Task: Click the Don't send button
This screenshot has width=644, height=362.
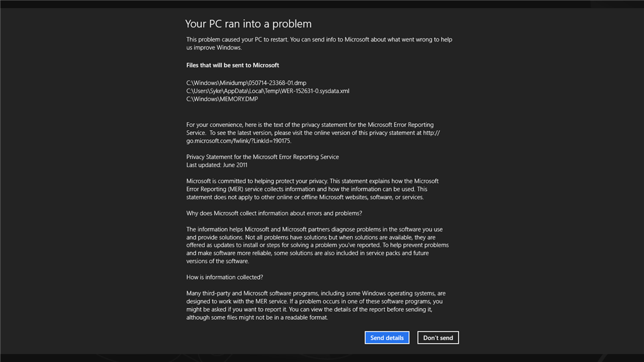Action: tap(438, 337)
